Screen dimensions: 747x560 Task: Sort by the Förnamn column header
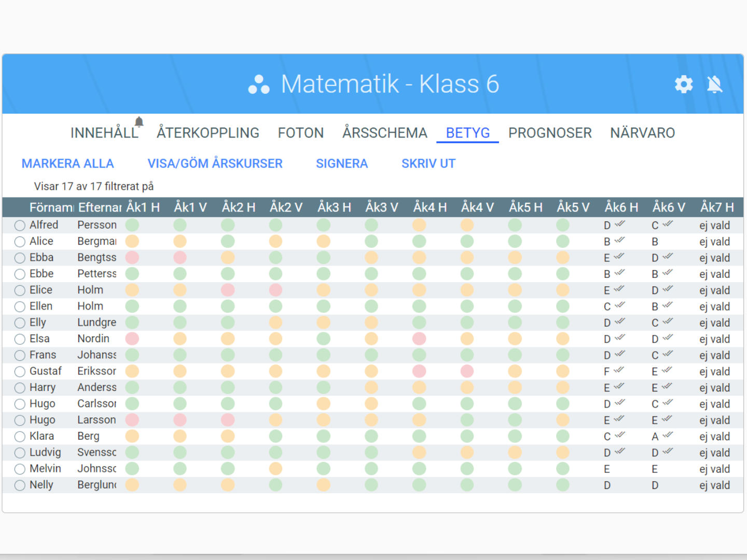point(51,207)
